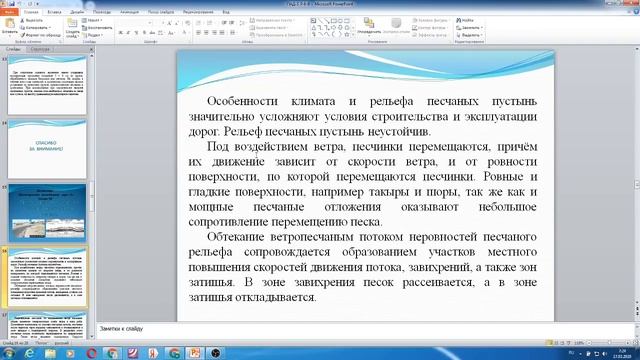Center paragraph text
640x360 pixels.
point(207,33)
